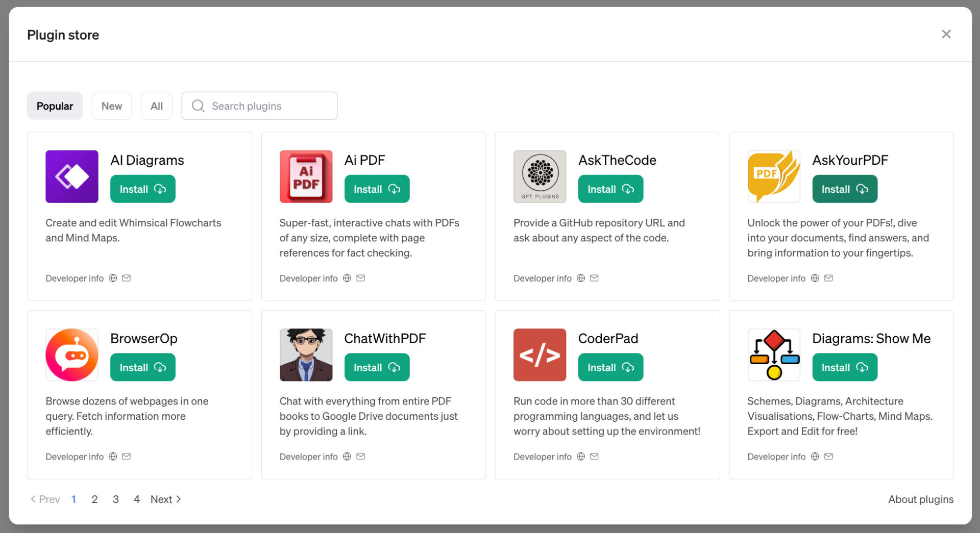Click the Ai PDF plugin logo
This screenshot has width=980, height=533.
coord(306,176)
